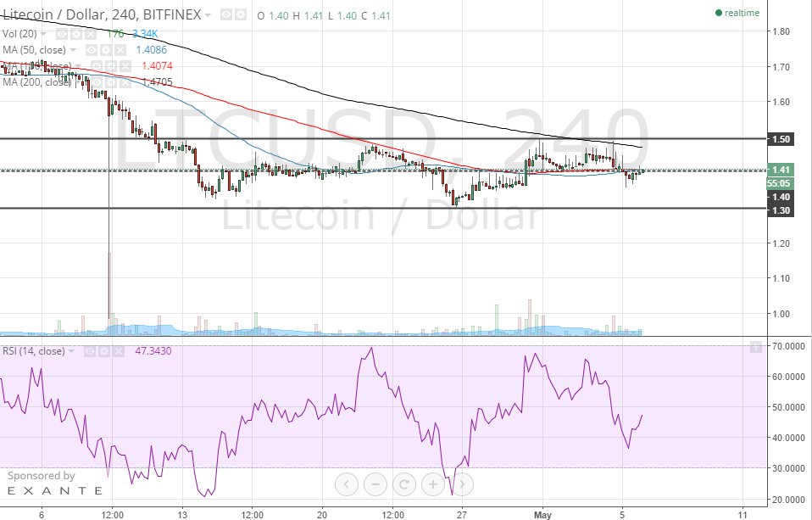
Task: Select the 1.30 horizontal line price label
Action: [x=781, y=210]
